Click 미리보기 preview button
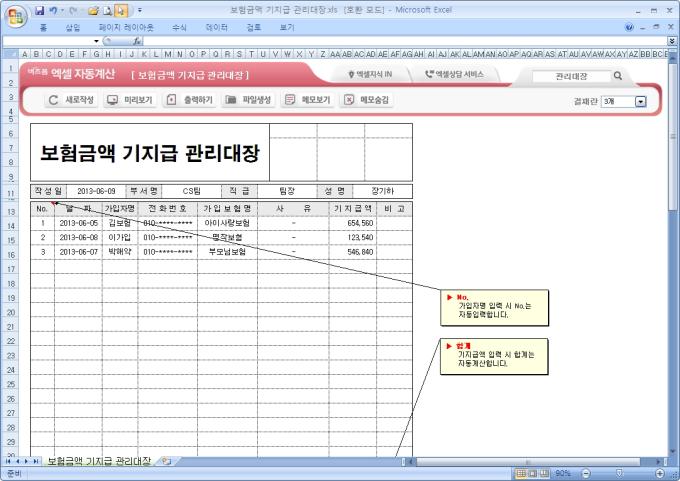 pyautogui.click(x=130, y=100)
